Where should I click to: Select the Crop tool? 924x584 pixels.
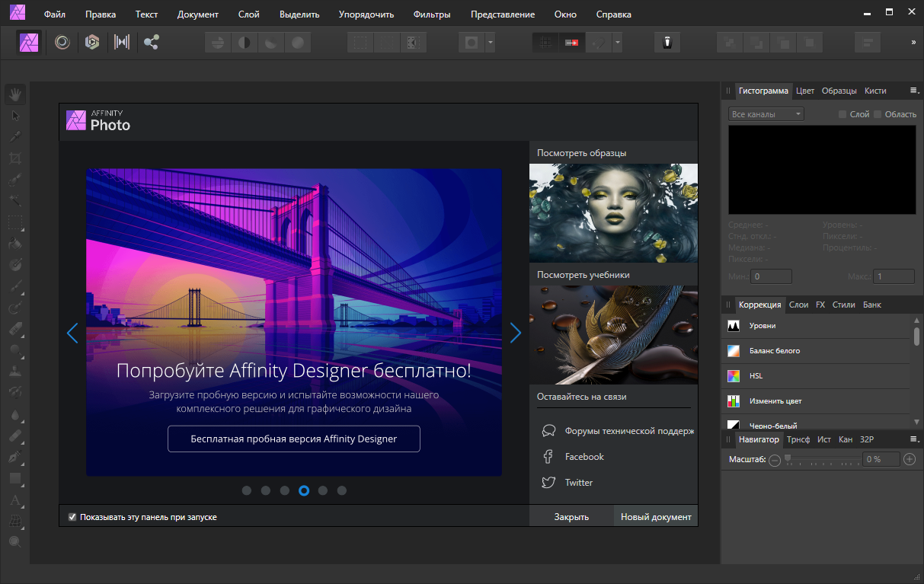tap(15, 159)
